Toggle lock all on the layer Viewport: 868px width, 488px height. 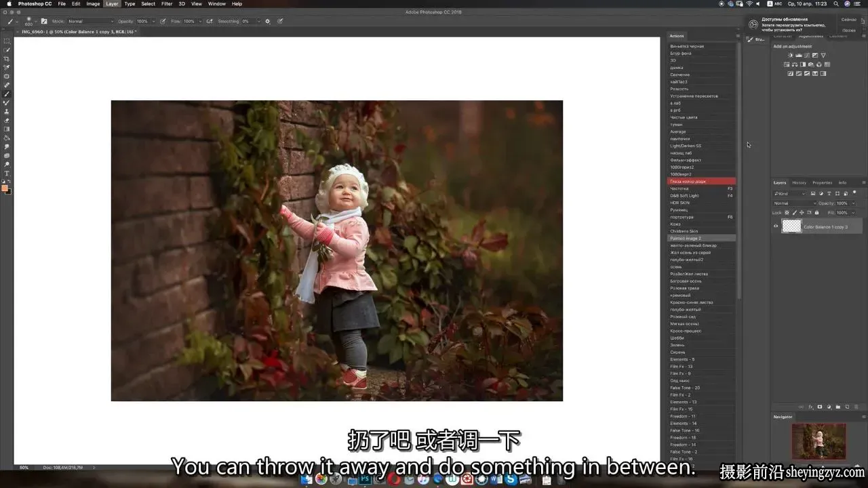(816, 213)
